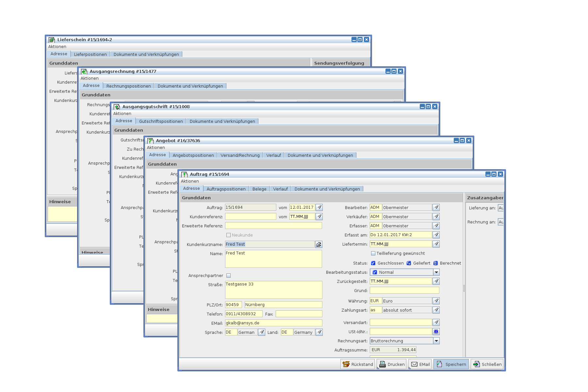Open the picker icon beside Währung Euro
588x392 pixels.
[x=436, y=301]
